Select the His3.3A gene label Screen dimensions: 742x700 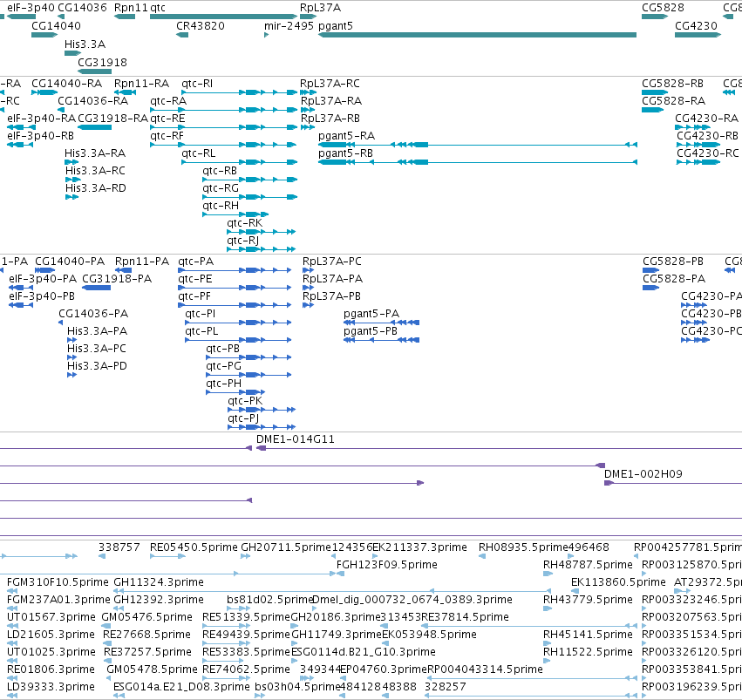tap(85, 44)
